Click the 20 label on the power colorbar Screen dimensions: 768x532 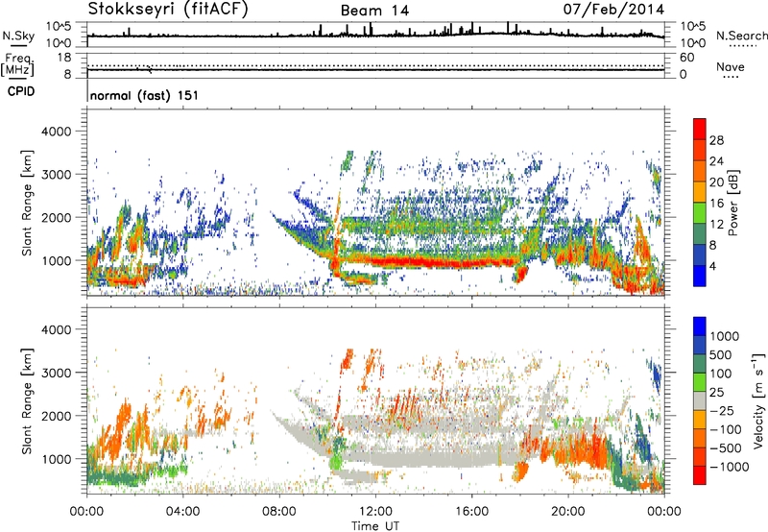click(x=716, y=182)
